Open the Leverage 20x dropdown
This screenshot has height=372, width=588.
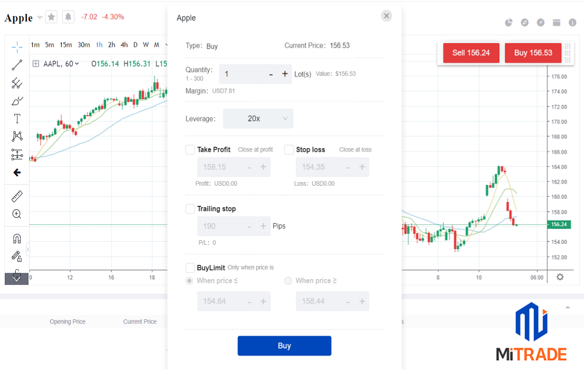[x=258, y=119]
